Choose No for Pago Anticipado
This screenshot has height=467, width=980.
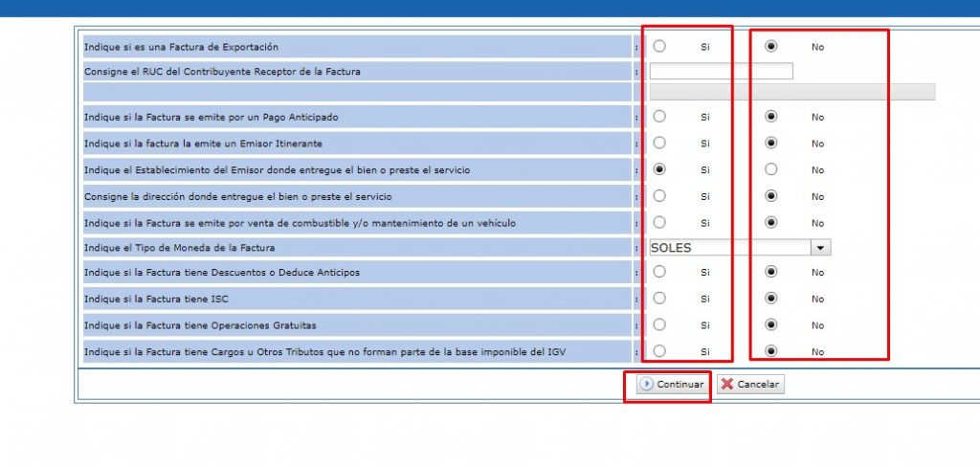771,117
